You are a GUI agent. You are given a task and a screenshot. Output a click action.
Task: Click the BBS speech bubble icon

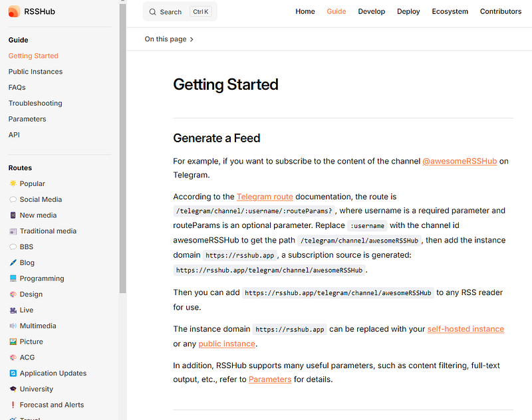13,247
